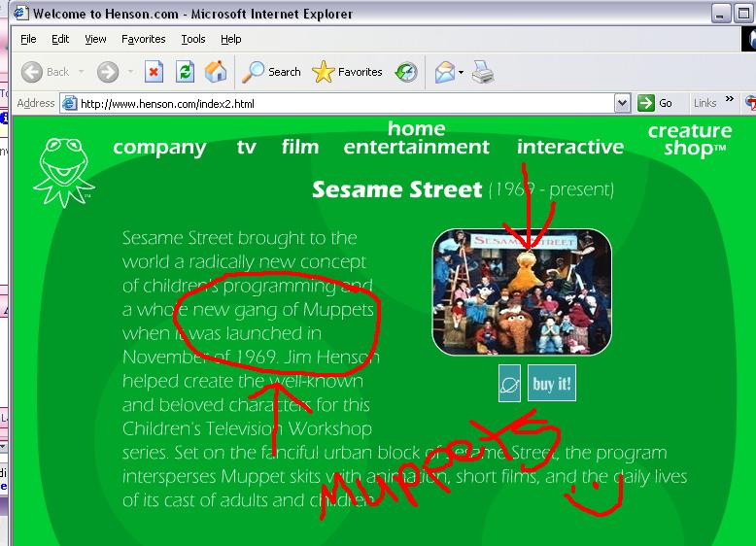Expand the Links toolbar chevron
The width and height of the screenshot is (756, 546).
point(730,99)
